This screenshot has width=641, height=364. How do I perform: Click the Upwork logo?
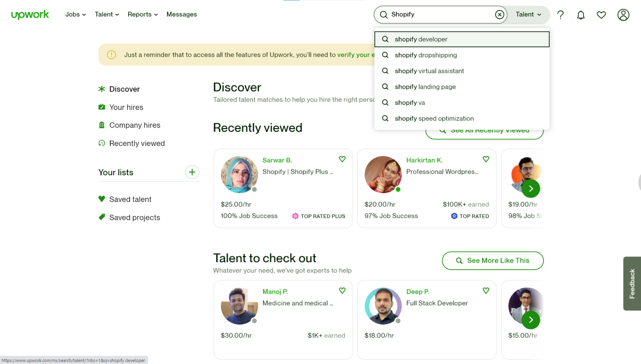[30, 14]
